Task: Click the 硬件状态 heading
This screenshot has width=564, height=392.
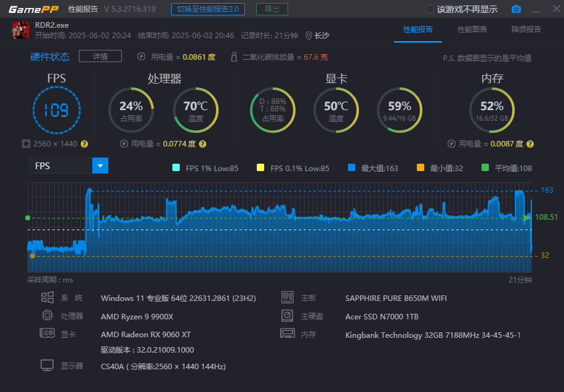Action: coord(50,57)
